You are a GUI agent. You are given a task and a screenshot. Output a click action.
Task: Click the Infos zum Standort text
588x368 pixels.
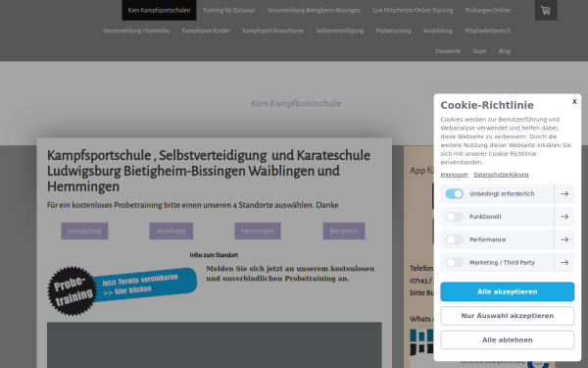tap(214, 255)
